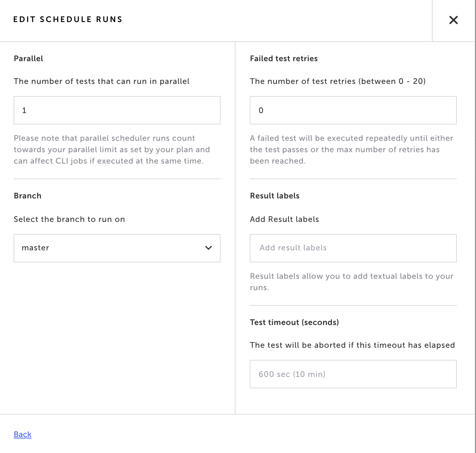Expand branch list via chevron arrow
This screenshot has height=453, width=476.
(208, 248)
